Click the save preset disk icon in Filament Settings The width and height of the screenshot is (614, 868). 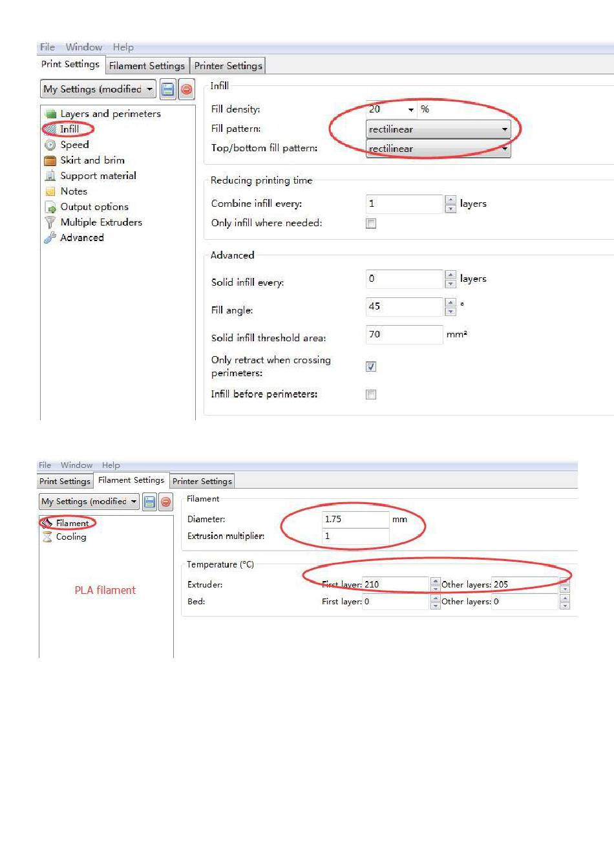[149, 502]
